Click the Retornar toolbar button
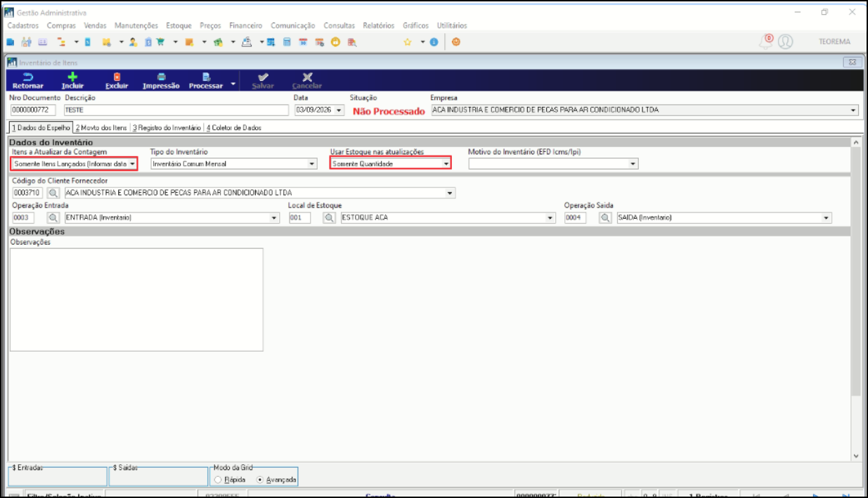 click(27, 81)
